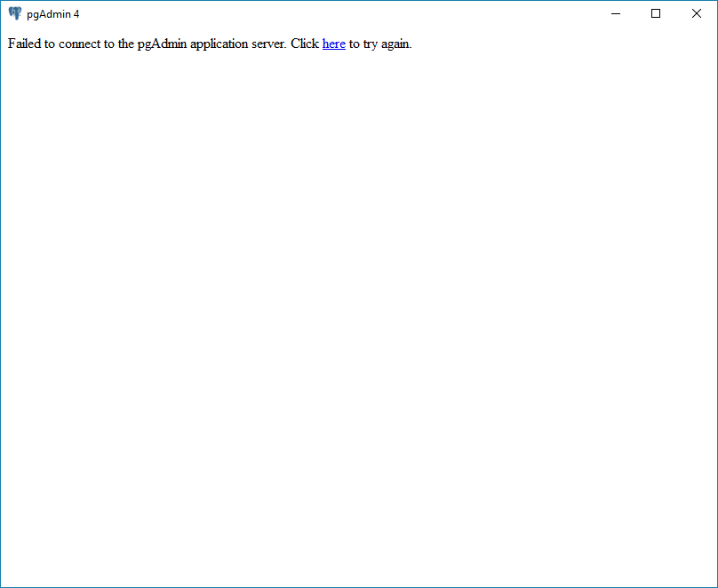The height and width of the screenshot is (588, 718).
Task: Click the "pgAdmin 4" window title text
Action: [x=52, y=14]
